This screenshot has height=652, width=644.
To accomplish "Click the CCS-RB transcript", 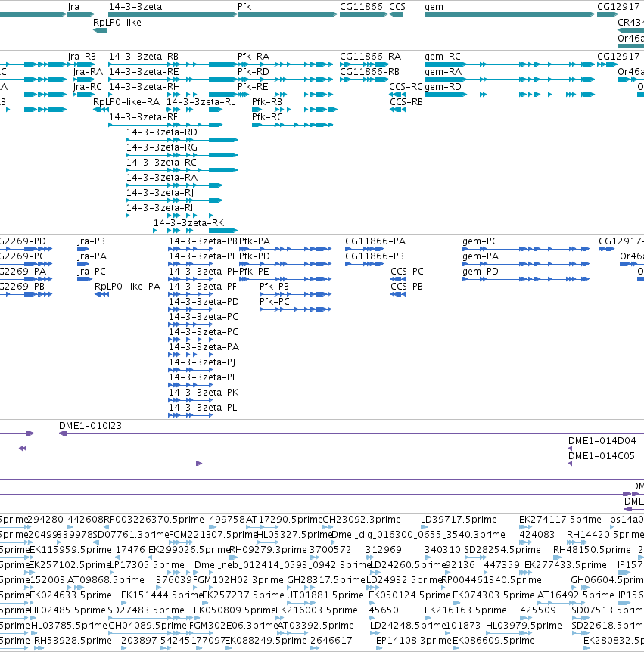I will (406, 102).
